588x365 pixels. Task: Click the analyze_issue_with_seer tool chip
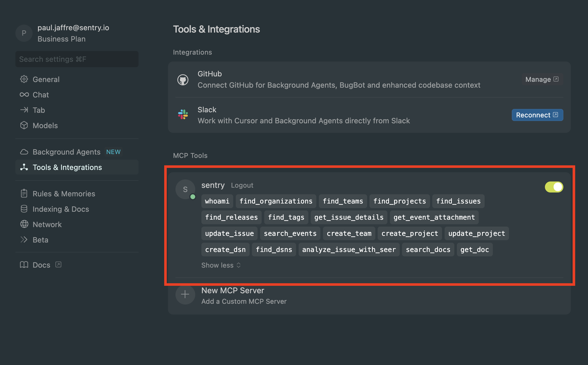349,249
